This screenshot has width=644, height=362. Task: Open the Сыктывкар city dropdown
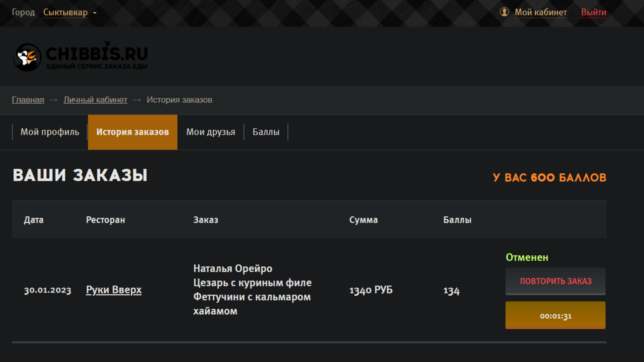point(65,12)
